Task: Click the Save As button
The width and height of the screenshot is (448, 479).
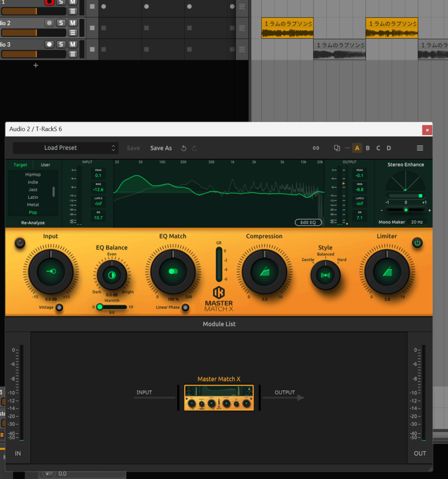Action: click(161, 148)
